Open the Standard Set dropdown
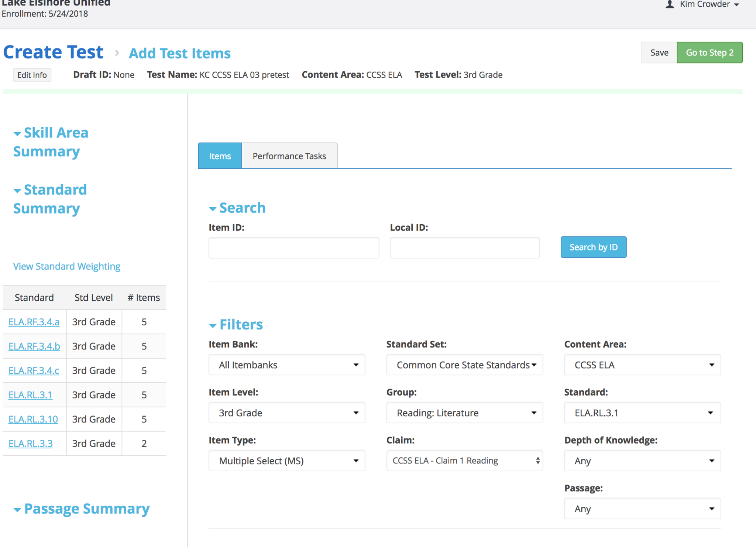756x547 pixels. pos(464,365)
